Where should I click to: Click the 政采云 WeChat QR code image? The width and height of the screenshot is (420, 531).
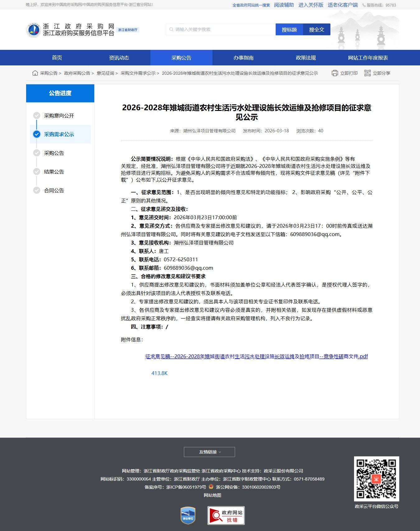click(x=376, y=479)
